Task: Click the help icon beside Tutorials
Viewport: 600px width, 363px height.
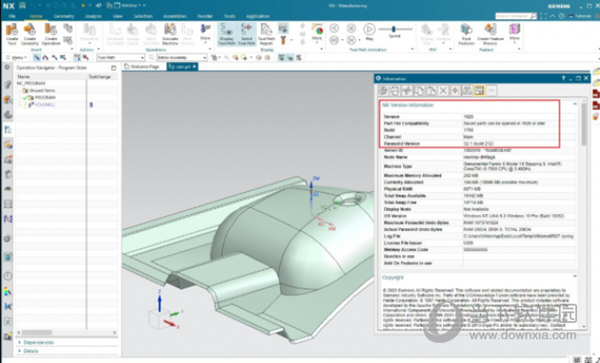Action: [561, 16]
